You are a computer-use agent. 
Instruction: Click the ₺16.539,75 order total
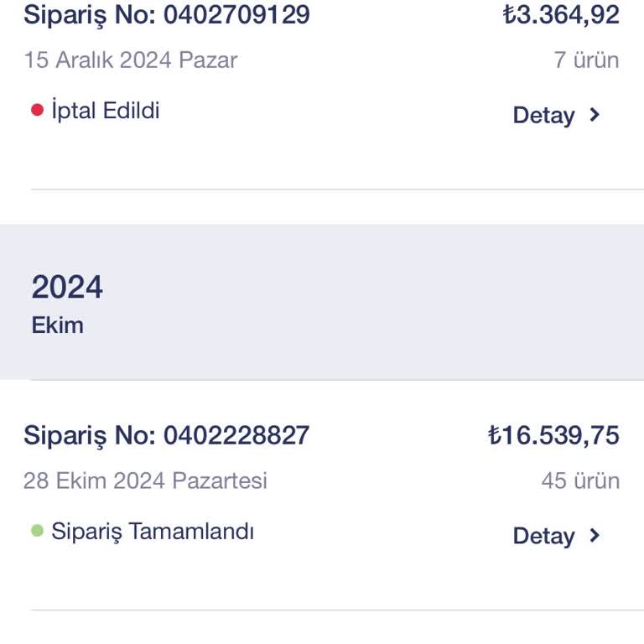coord(553,435)
